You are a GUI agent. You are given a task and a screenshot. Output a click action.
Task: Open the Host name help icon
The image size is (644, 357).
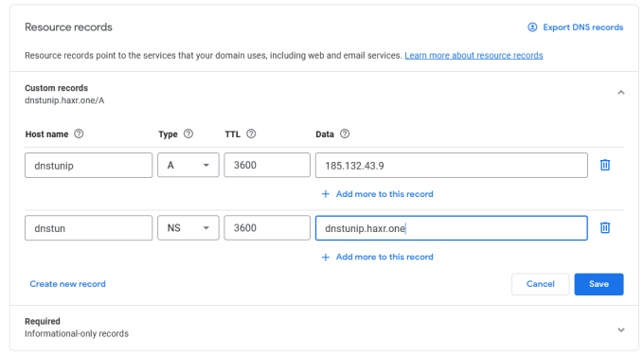[79, 134]
